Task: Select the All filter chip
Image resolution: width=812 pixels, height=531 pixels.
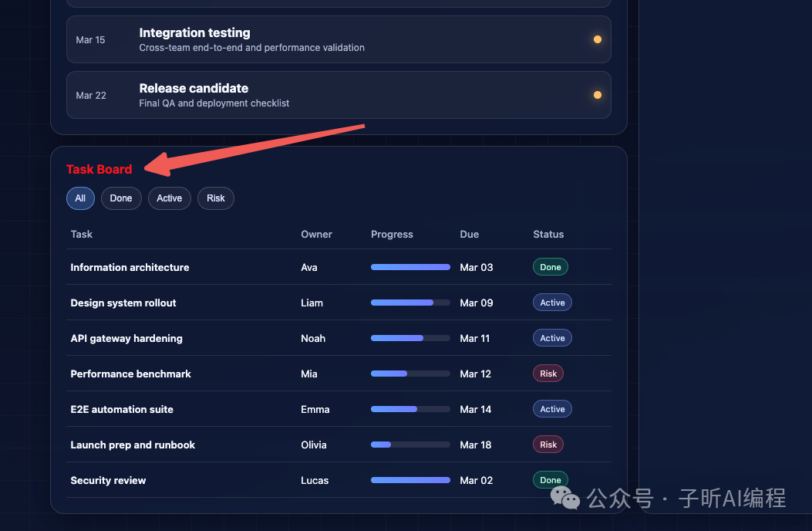Action: click(80, 198)
